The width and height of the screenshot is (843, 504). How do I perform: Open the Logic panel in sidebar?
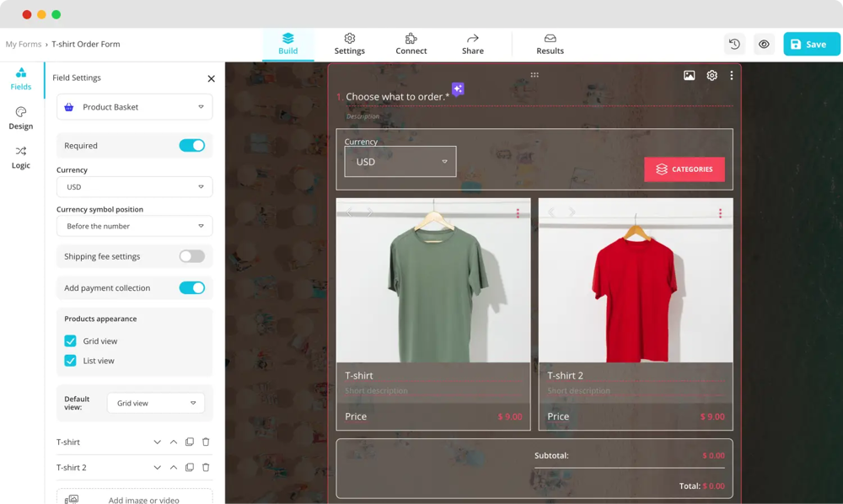coord(21,157)
